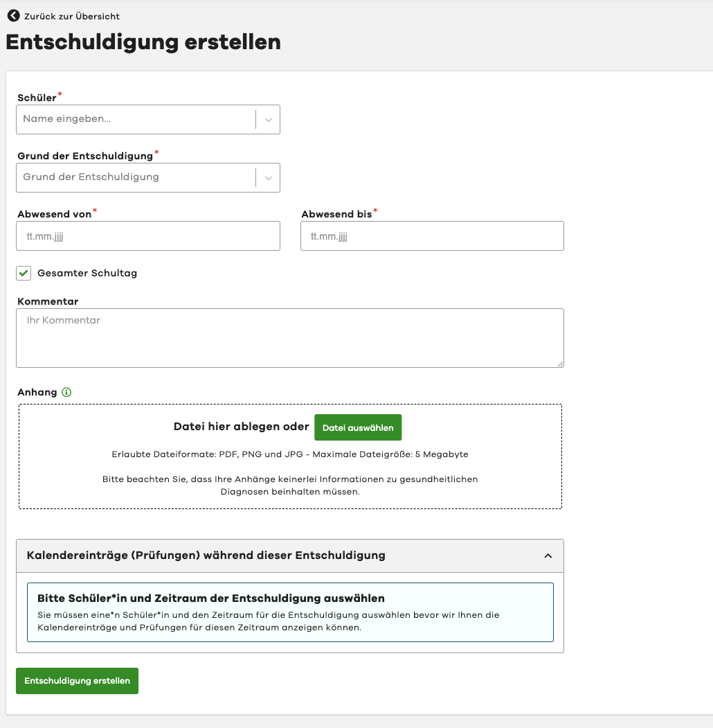Image resolution: width=713 pixels, height=728 pixels.
Task: Click the Kalendereinträge (Prüfungen) header title
Action: pyautogui.click(x=206, y=556)
